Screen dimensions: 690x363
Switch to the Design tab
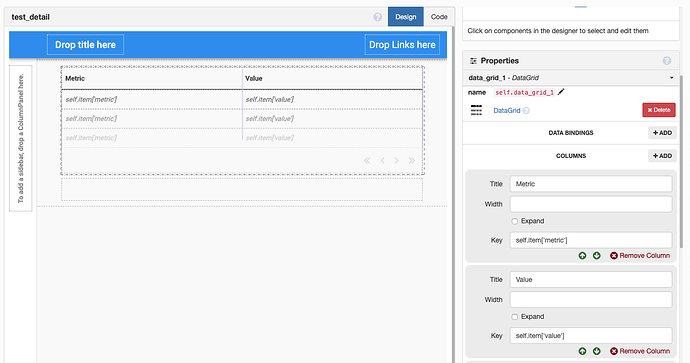(405, 17)
